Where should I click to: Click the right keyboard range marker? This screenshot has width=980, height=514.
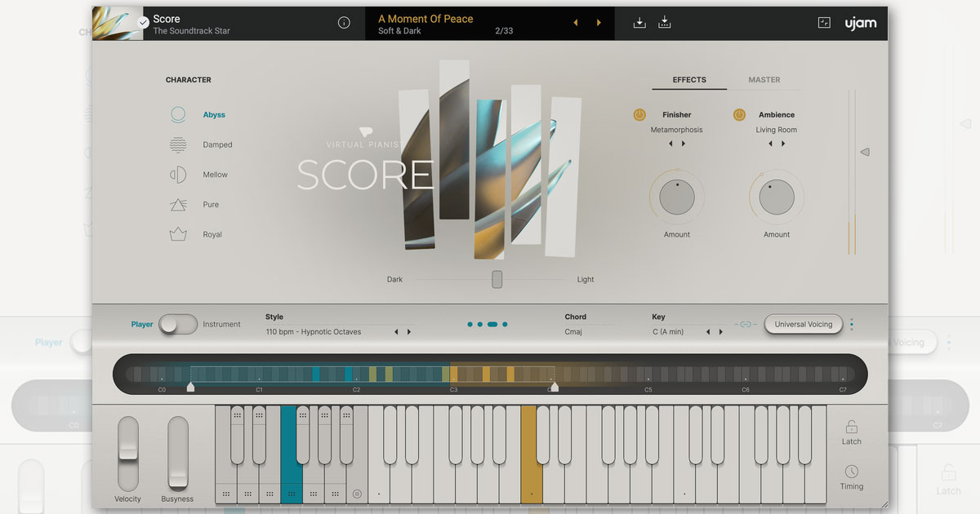[x=555, y=387]
